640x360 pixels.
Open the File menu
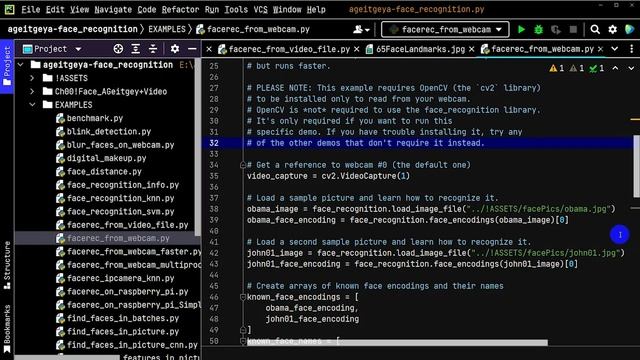tap(31, 9)
